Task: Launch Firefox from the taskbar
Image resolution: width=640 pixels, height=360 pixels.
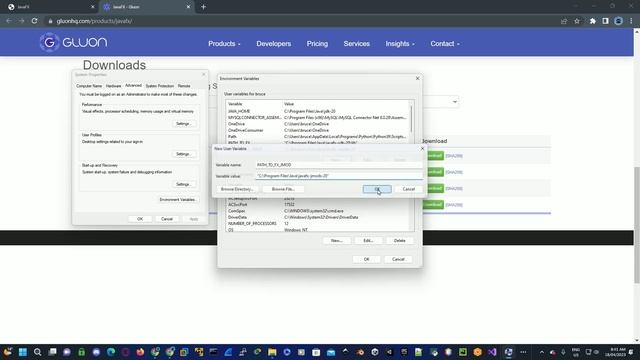Action: [140, 352]
